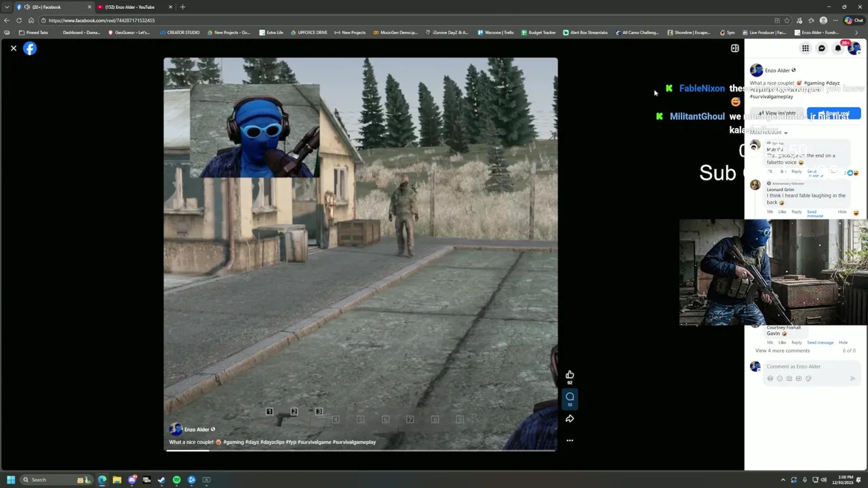Open the Warzone Trello bookmark

(x=496, y=33)
